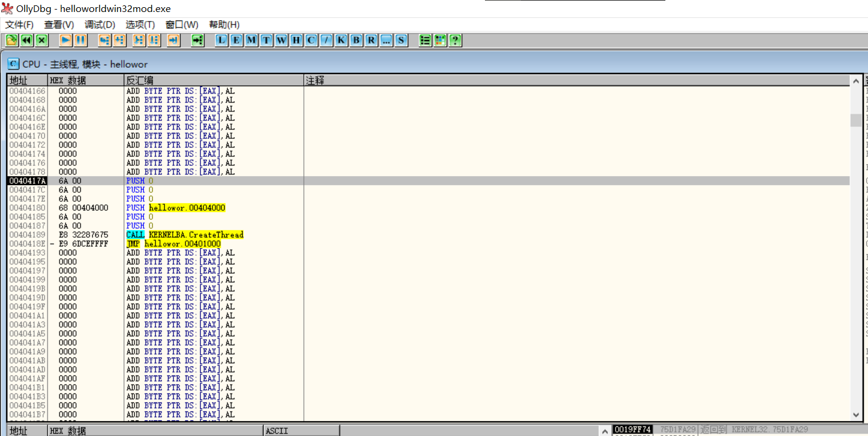
Task: Run the program with the play icon
Action: point(65,40)
